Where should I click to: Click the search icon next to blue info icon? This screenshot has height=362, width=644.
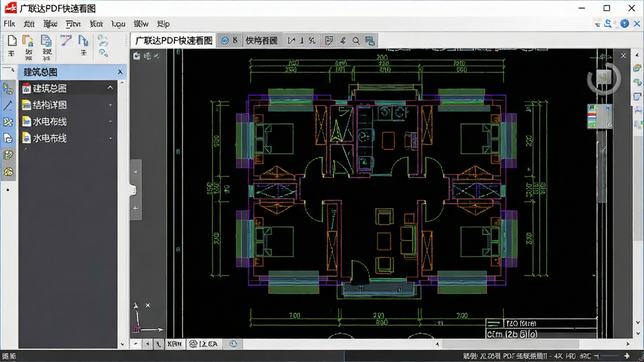(608, 24)
